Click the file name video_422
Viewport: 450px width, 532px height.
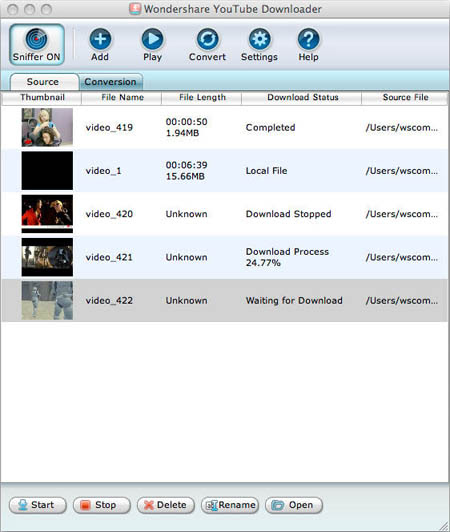(x=109, y=301)
